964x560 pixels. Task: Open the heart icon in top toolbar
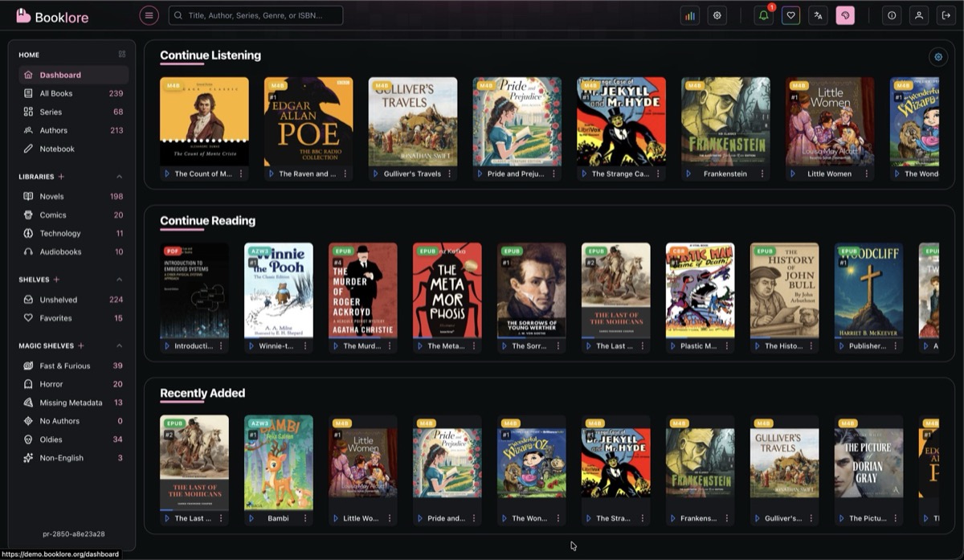point(790,15)
